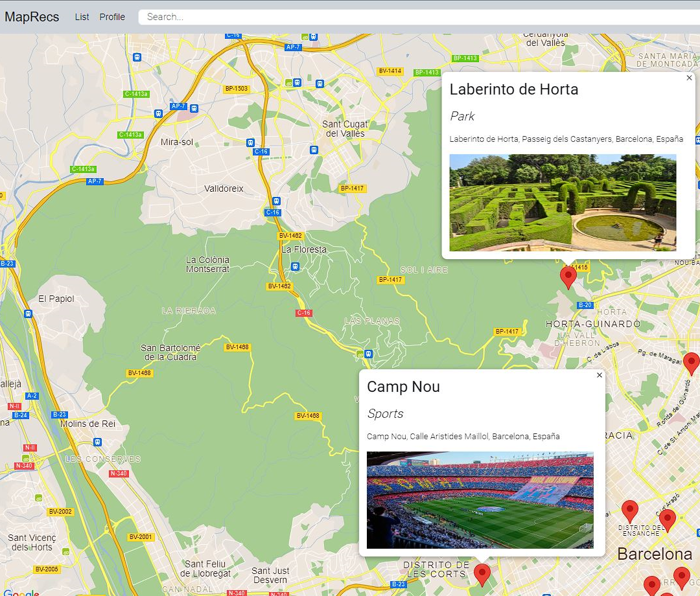Click the B-24 road shield
Screen dimensions: 700x596
20,415
